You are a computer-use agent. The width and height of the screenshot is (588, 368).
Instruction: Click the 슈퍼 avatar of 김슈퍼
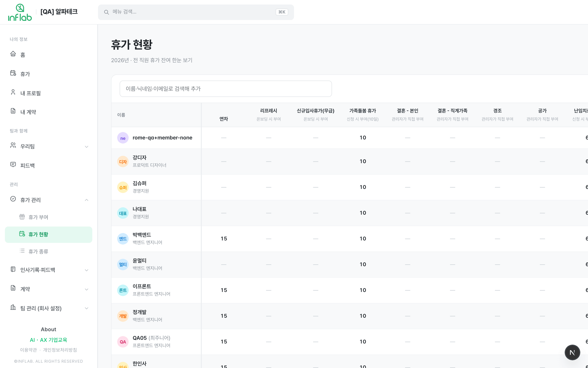point(123,187)
